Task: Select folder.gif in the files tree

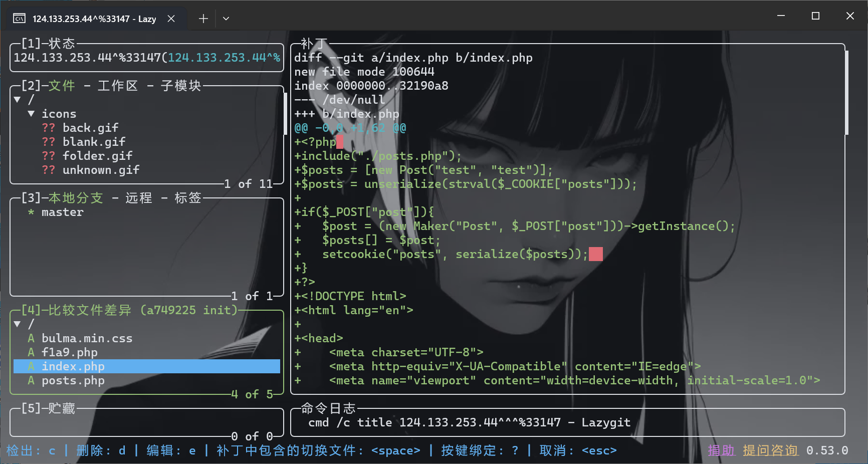Action: (x=97, y=156)
